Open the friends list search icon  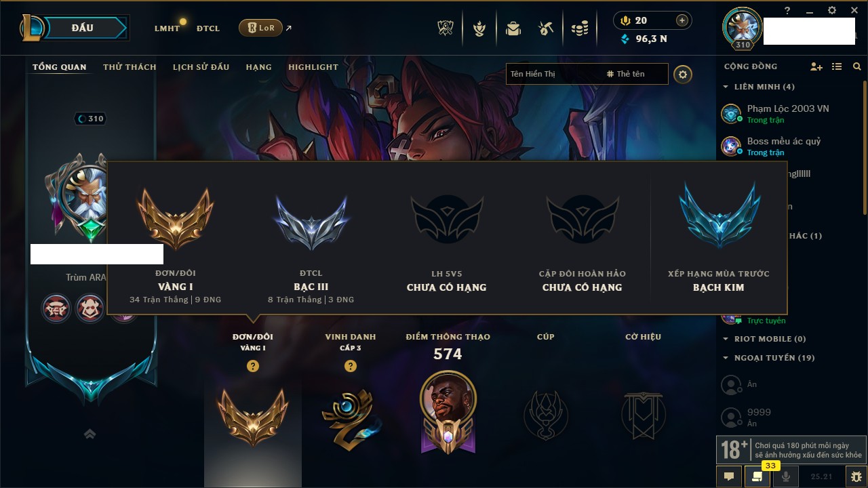coord(857,66)
